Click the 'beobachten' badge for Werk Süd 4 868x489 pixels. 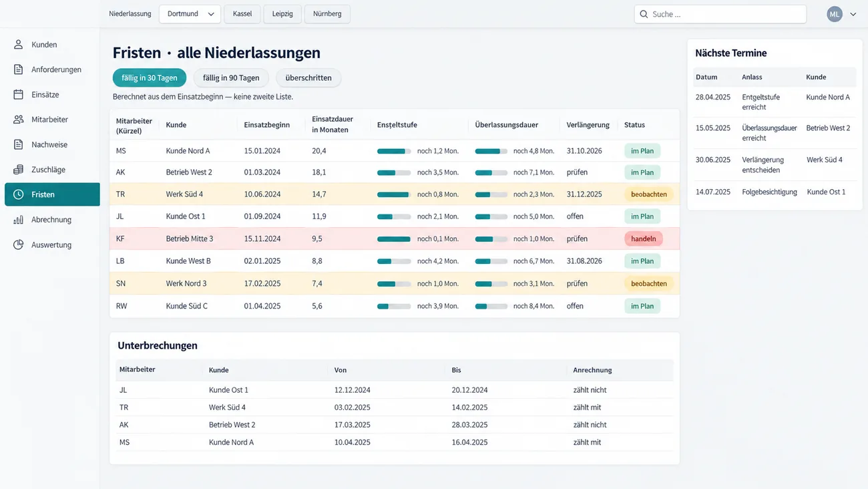click(649, 195)
